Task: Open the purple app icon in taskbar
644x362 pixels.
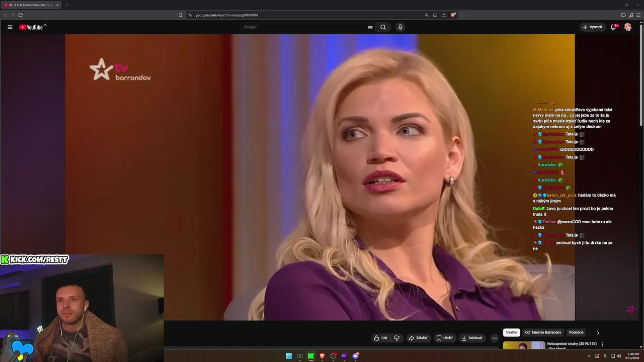Action: 344,356
